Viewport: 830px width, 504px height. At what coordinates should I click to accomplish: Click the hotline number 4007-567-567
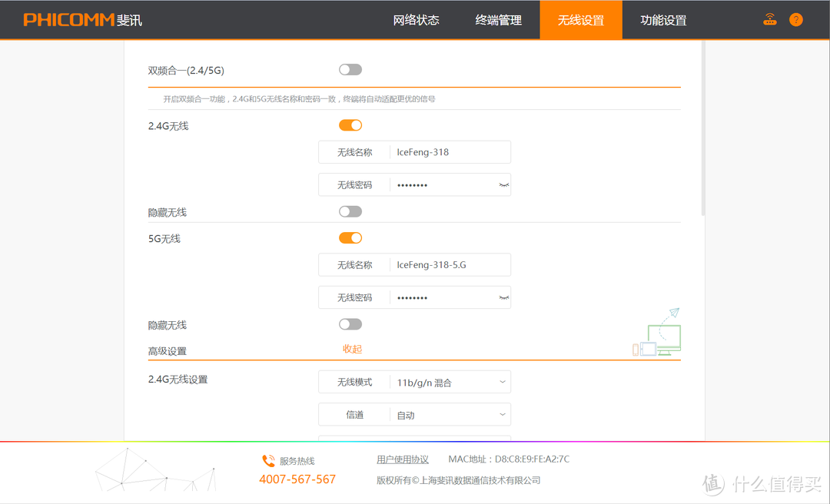click(298, 479)
